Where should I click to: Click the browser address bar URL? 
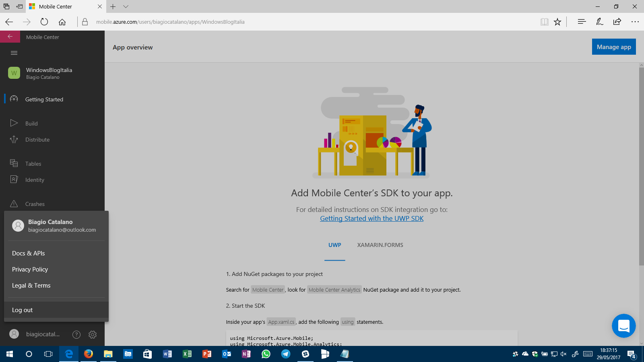[170, 22]
